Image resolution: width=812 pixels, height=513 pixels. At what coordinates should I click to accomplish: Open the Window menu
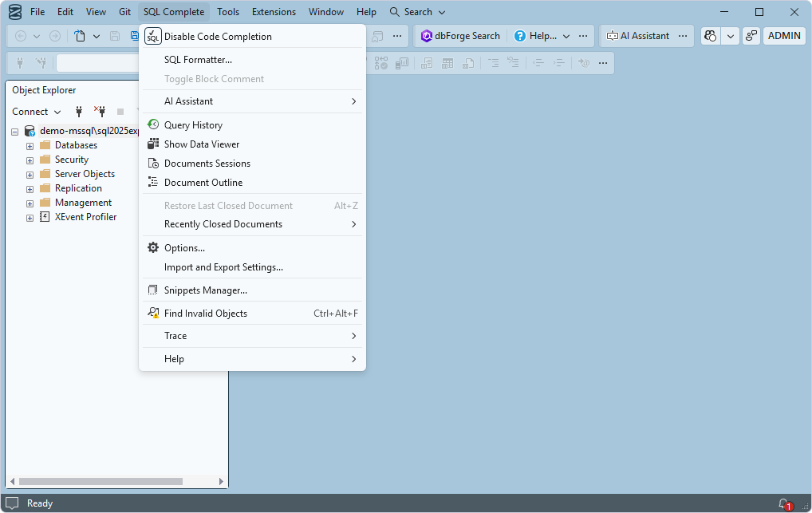click(x=325, y=11)
